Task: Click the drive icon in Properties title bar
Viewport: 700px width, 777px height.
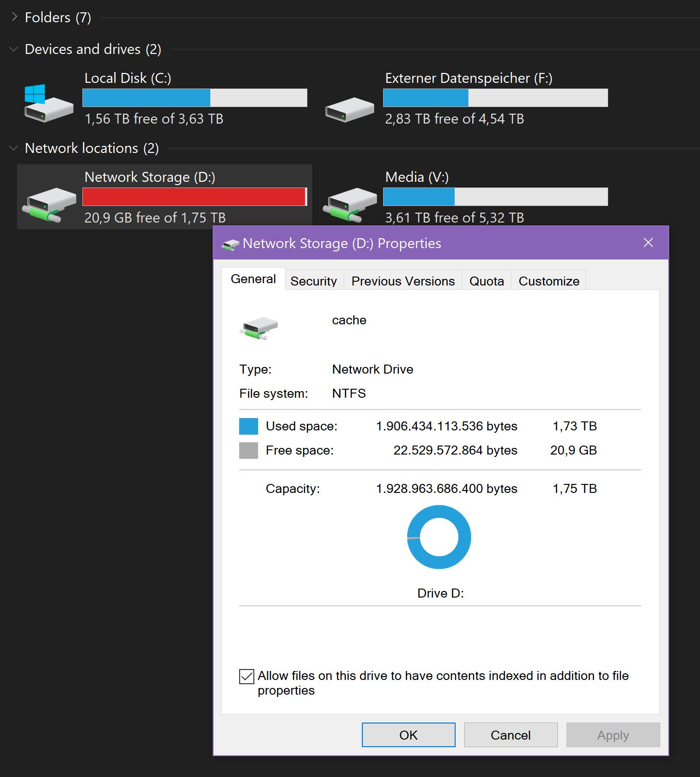Action: pos(231,244)
